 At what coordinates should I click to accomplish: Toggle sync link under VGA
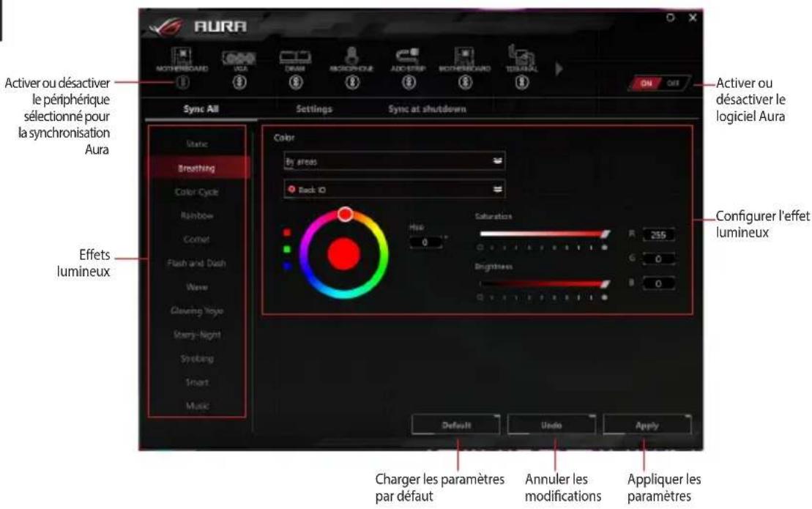click(239, 82)
